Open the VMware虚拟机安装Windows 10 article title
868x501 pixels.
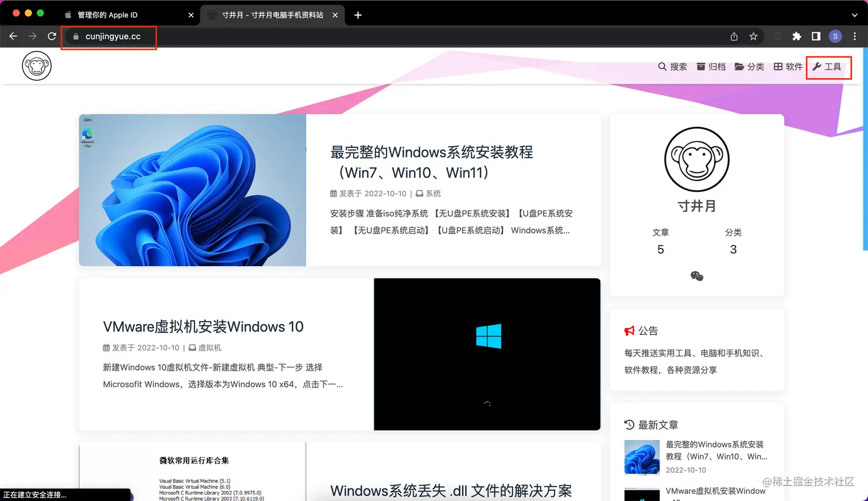(x=203, y=326)
